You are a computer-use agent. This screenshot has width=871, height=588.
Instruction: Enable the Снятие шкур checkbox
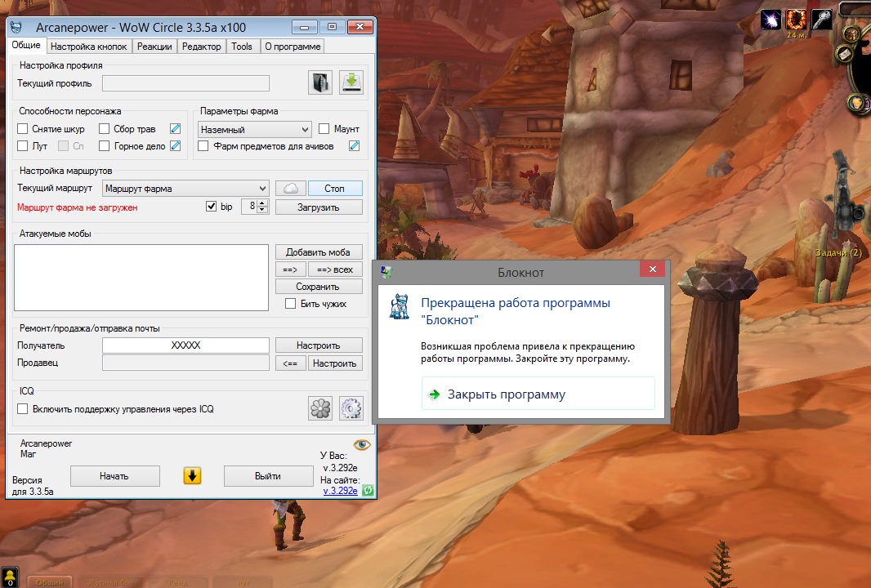(23, 129)
